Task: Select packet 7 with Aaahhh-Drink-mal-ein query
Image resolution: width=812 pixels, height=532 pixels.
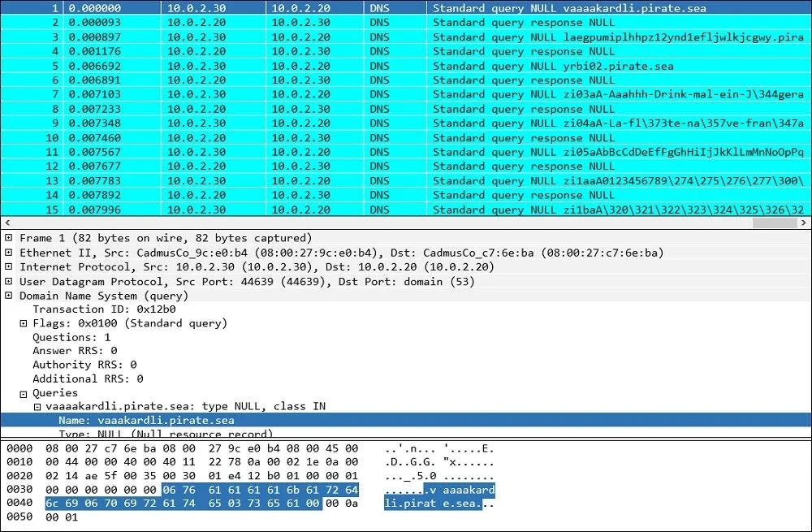Action: coord(406,94)
